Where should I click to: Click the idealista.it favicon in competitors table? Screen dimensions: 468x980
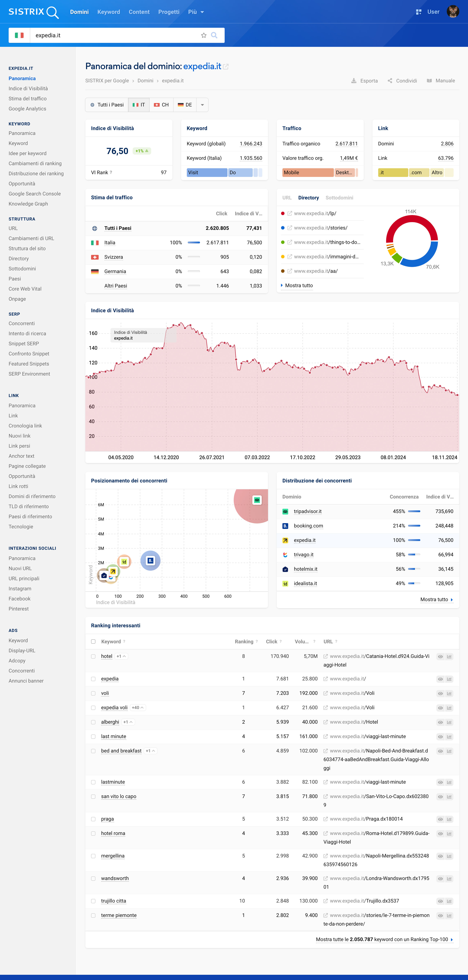click(x=285, y=584)
